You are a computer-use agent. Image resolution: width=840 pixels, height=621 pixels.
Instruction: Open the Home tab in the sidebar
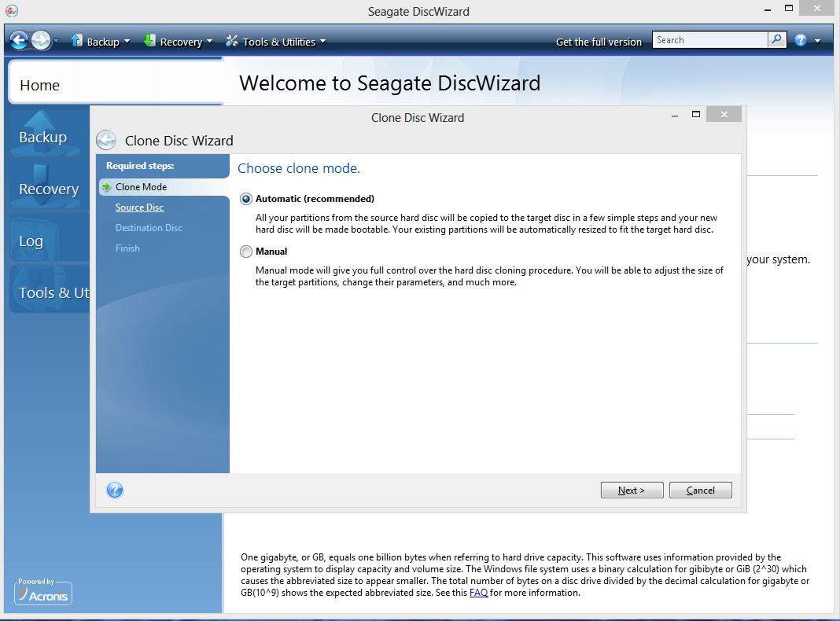coord(39,86)
